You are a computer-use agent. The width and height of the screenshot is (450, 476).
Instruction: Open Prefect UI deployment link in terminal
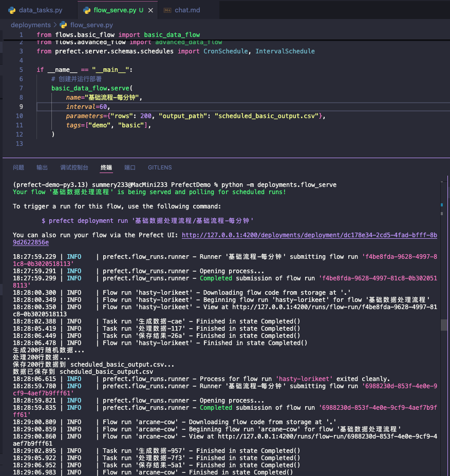309,235
